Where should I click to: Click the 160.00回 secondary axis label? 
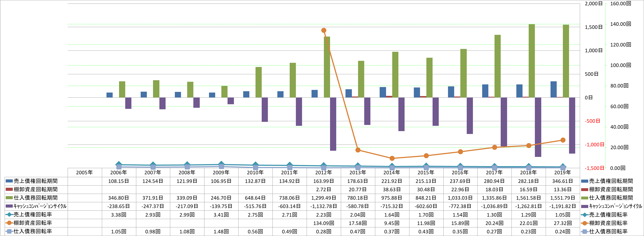tap(620, 4)
